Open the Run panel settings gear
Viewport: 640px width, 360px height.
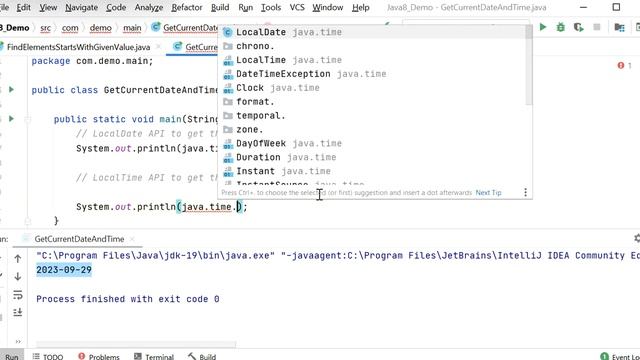pyautogui.click(x=637, y=238)
